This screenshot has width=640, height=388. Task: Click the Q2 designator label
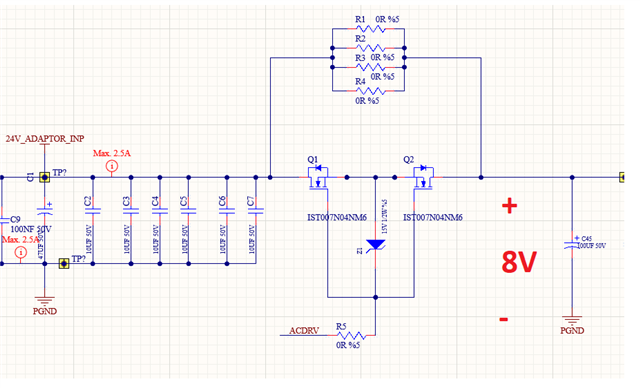coord(409,160)
